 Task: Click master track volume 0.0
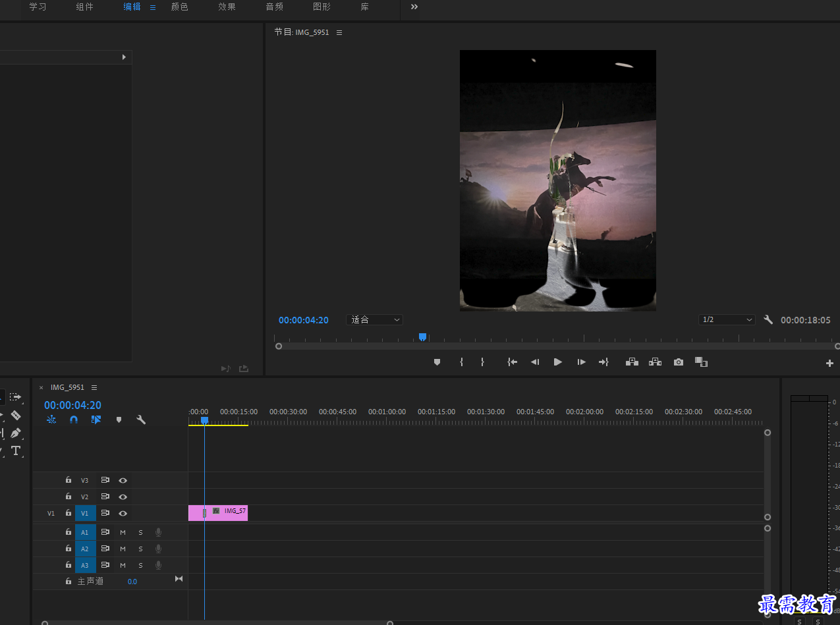point(132,582)
